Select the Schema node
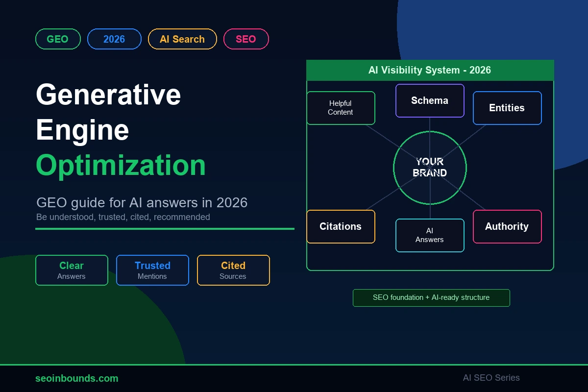 coord(430,100)
